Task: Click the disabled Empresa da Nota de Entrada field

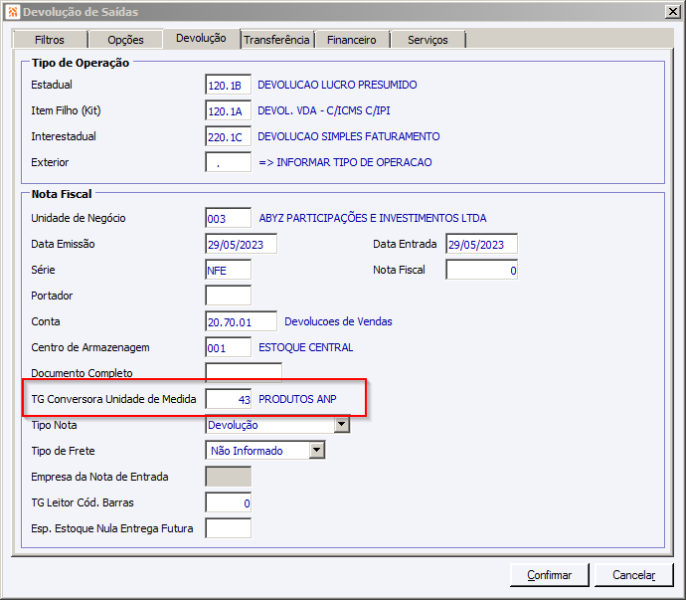Action: coord(228,476)
